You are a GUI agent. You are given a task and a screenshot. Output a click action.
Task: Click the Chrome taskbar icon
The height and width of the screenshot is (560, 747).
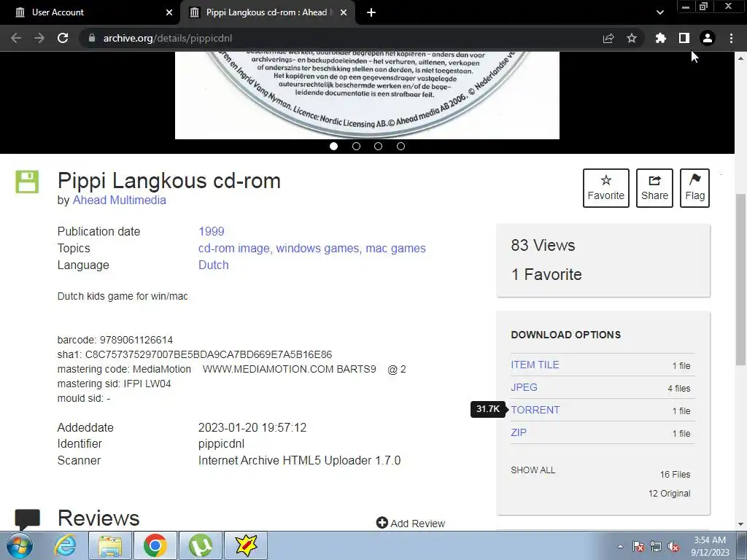[155, 545]
